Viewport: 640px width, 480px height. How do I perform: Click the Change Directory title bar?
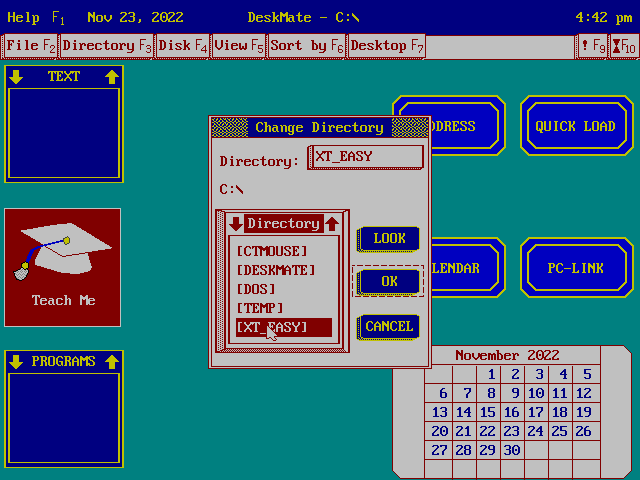pyautogui.click(x=320, y=128)
